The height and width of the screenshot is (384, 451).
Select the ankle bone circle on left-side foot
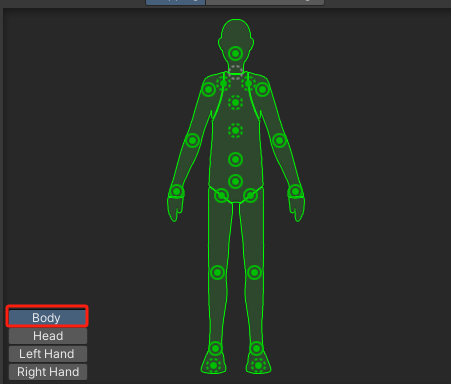pos(216,349)
